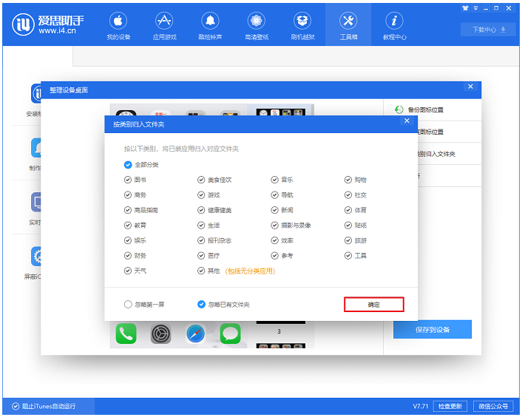522x420 pixels.
Task: Click the Safari app icon in dock
Action: pos(195,333)
